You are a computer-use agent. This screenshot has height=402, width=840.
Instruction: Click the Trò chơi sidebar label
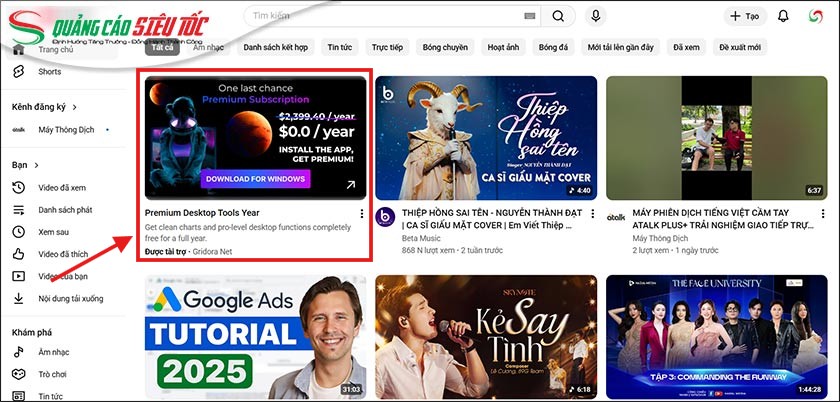pos(52,374)
